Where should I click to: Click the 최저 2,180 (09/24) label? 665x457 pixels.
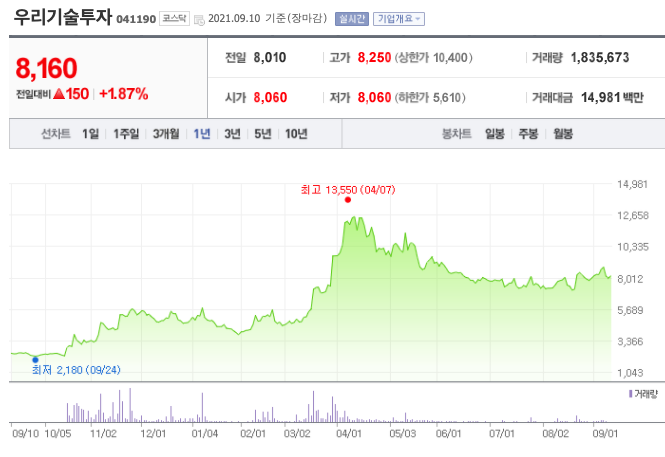coord(76,370)
